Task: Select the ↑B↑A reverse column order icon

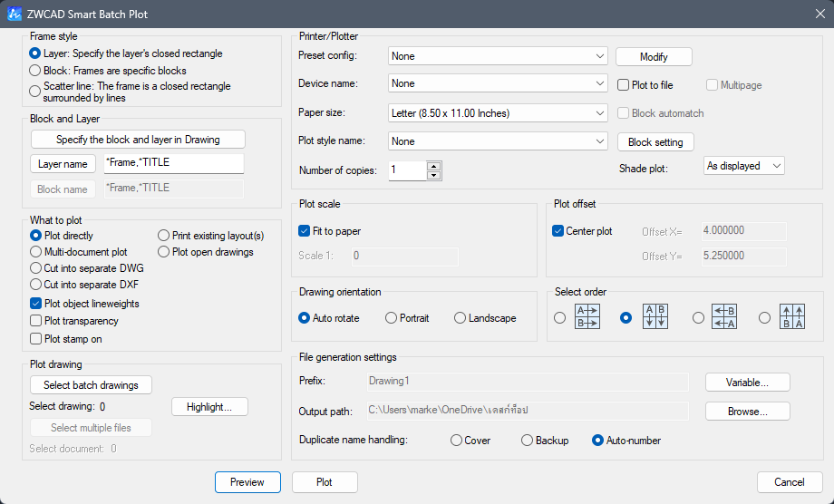Action: tap(792, 317)
